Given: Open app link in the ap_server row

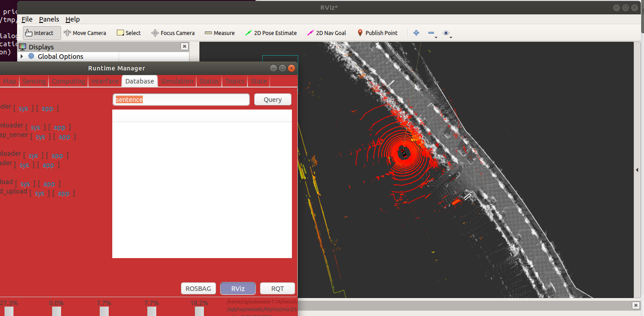Looking at the screenshot, I should (65, 137).
